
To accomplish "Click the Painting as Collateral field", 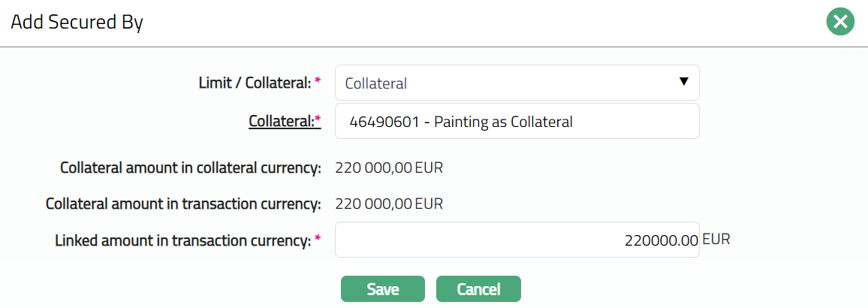I will (x=517, y=122).
